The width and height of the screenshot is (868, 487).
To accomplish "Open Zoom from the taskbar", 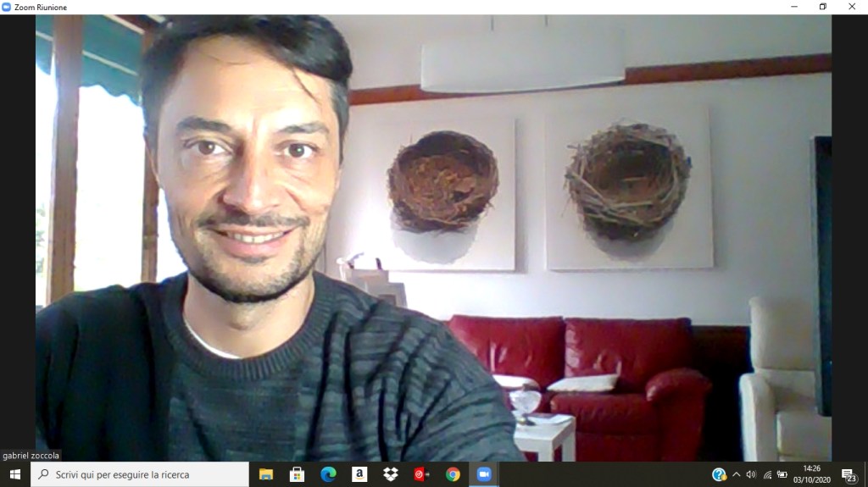I will pos(484,474).
